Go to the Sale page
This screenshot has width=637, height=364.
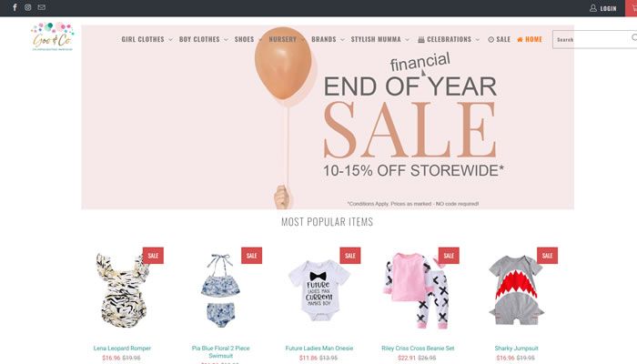click(x=499, y=39)
